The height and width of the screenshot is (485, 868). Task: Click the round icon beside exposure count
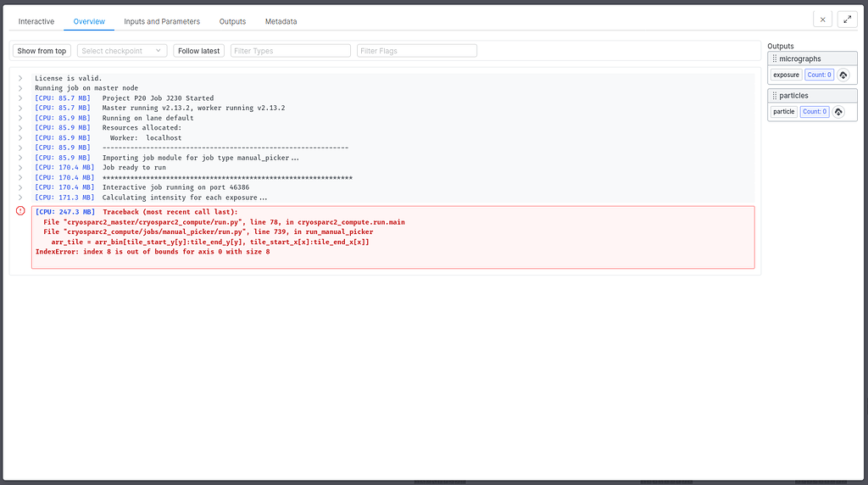pyautogui.click(x=843, y=75)
